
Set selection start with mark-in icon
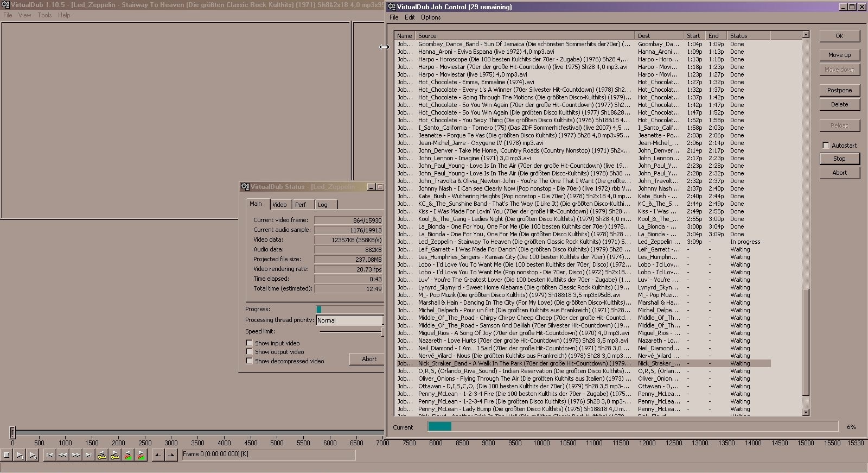click(x=158, y=455)
